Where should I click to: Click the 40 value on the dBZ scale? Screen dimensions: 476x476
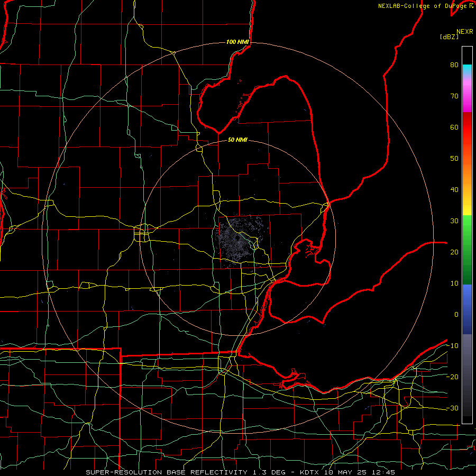(454, 190)
